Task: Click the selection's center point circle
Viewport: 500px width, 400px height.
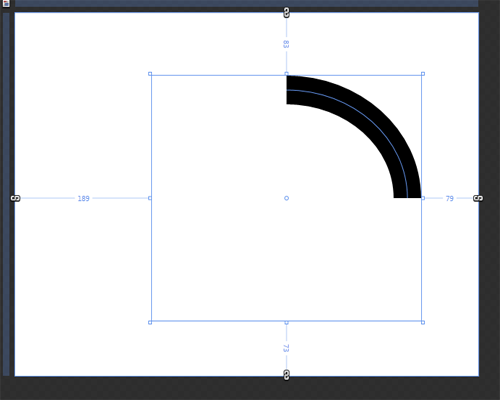Action: coord(286,198)
